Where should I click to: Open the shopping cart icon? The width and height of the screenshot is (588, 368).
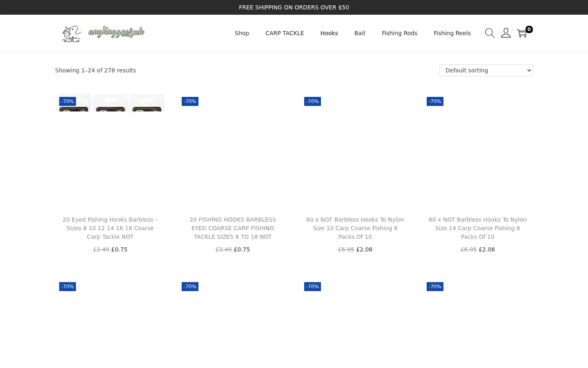point(522,33)
